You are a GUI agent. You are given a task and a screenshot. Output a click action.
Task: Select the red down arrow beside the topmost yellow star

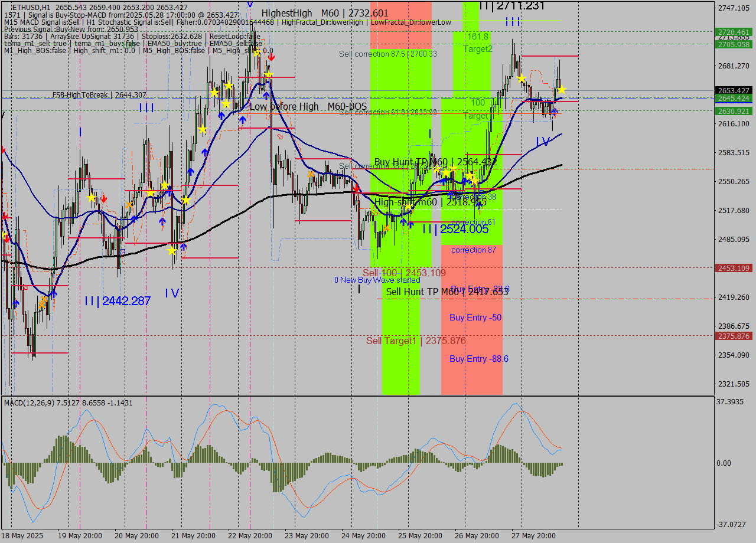(271, 57)
